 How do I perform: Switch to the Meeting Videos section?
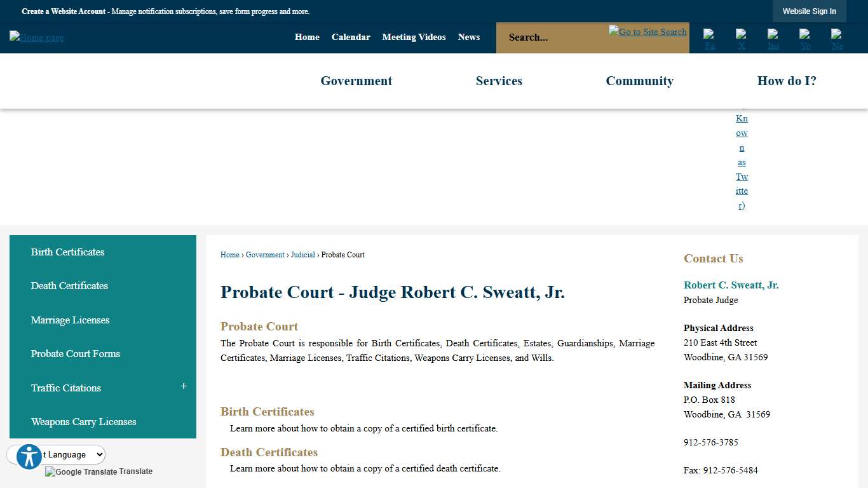(x=414, y=37)
